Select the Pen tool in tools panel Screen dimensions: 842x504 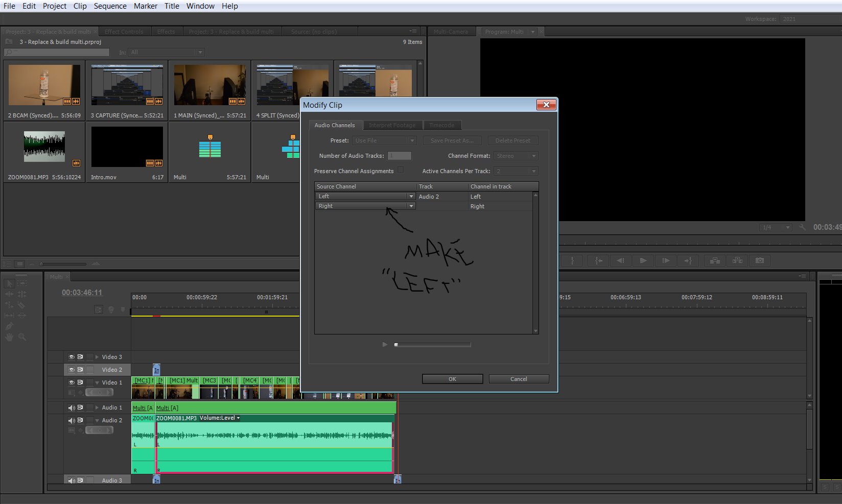pyautogui.click(x=9, y=326)
